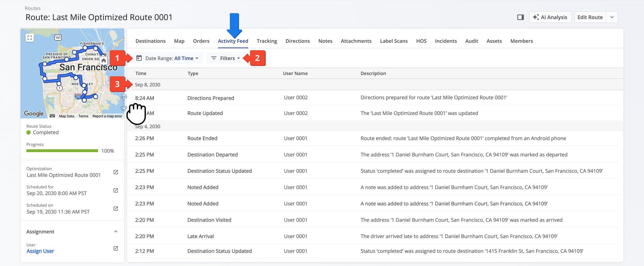
Task: Click the Type column header
Action: [193, 73]
